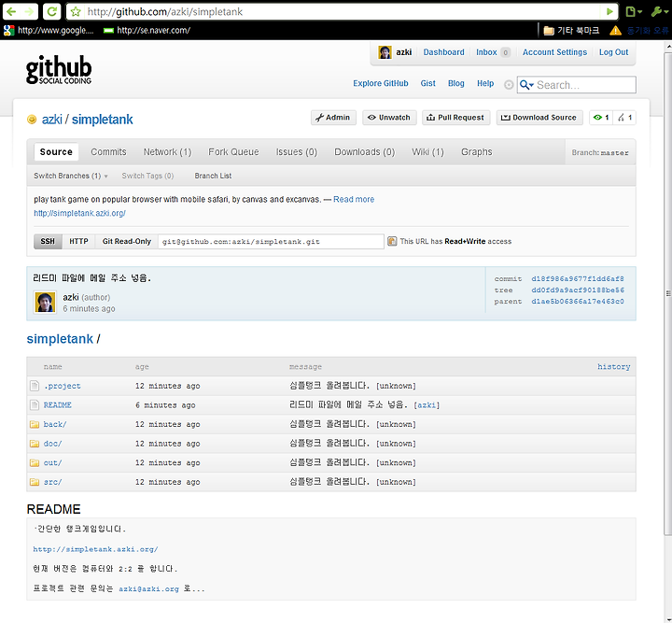Switch to the Commits tab
672x623 pixels.
coord(108,152)
